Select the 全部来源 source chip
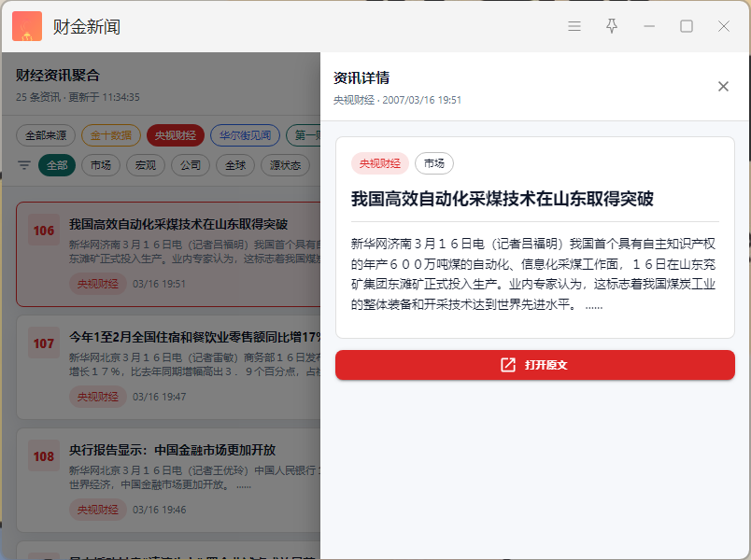Image resolution: width=751 pixels, height=560 pixels. [46, 135]
